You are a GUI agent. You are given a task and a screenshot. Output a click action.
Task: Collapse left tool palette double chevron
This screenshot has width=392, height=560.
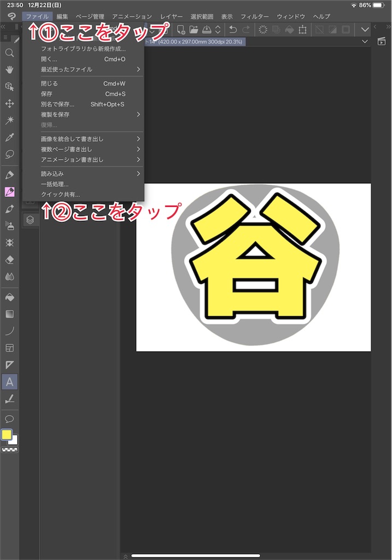3,27
